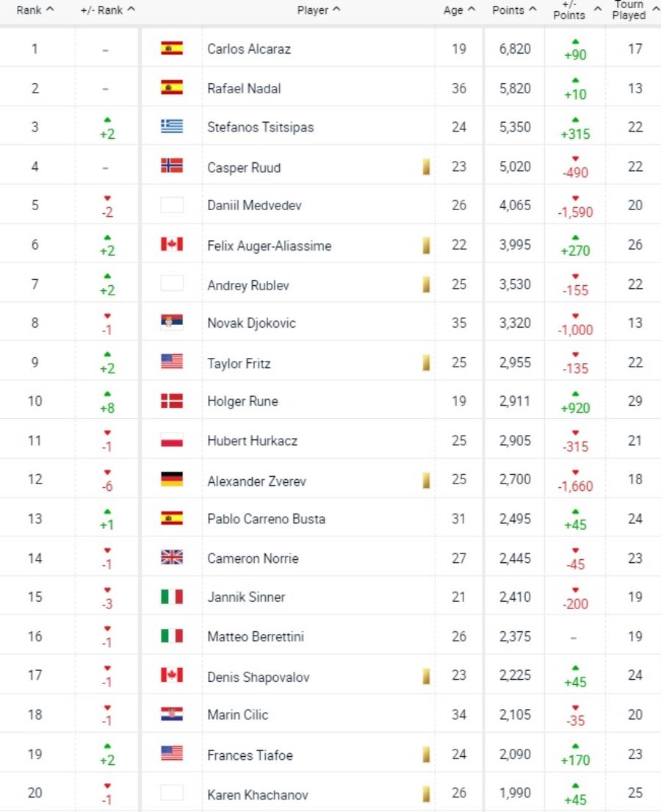The width and height of the screenshot is (661, 812).
Task: Click Greece flag beside Stefanos Tsitsipas
Action: [x=172, y=126]
